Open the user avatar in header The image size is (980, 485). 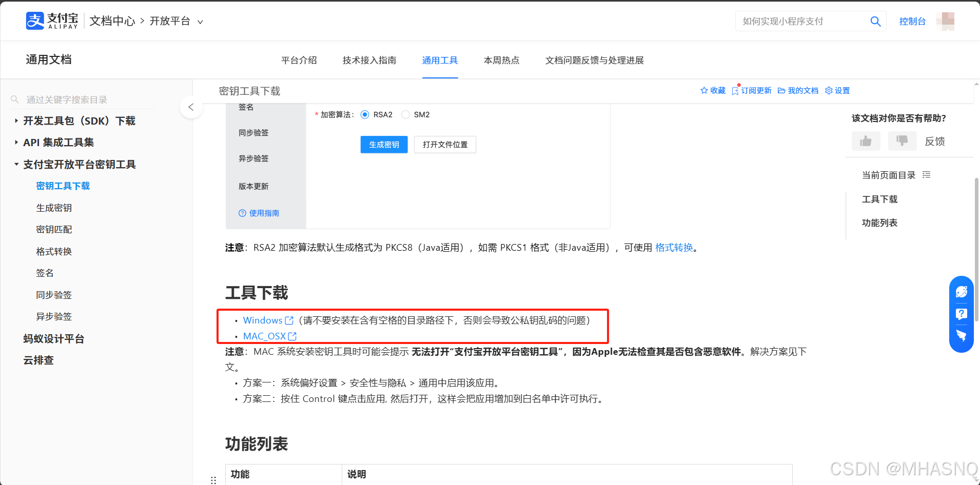[945, 21]
